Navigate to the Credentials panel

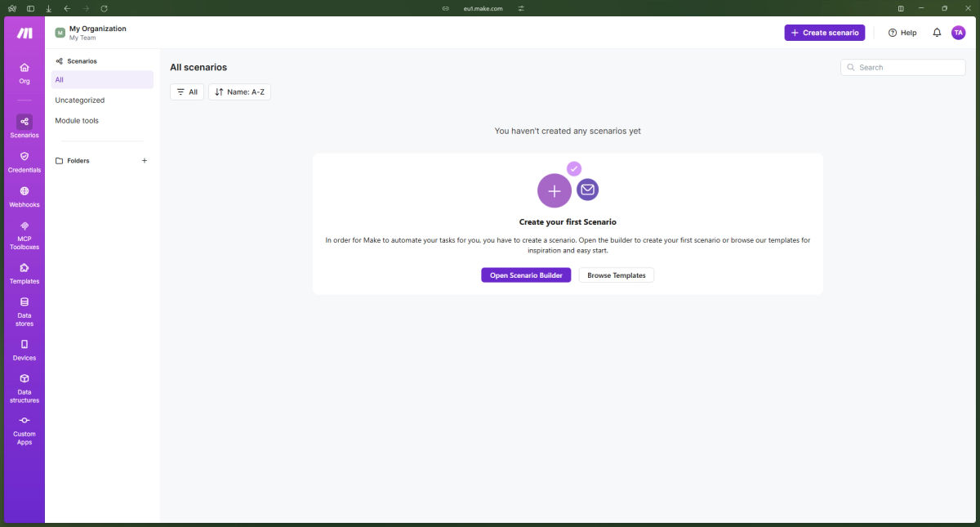pyautogui.click(x=24, y=160)
